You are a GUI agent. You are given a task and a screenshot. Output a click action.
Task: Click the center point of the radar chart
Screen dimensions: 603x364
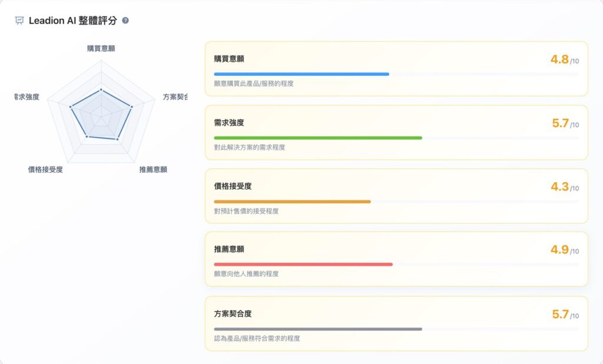coord(102,117)
